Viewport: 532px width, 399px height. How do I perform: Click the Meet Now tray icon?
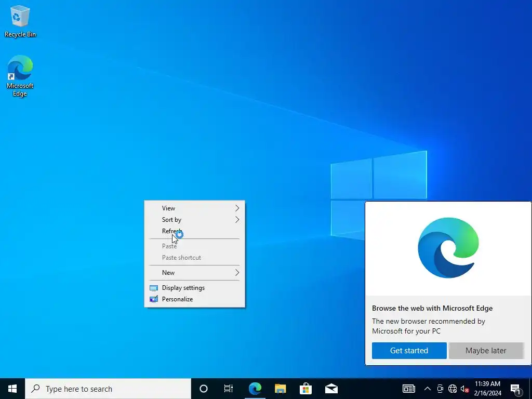click(440, 389)
